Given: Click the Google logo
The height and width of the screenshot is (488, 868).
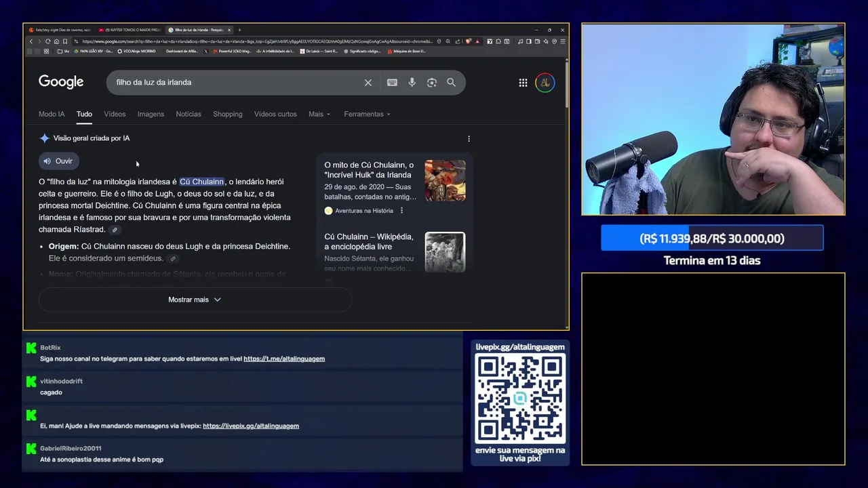Looking at the screenshot, I should (61, 82).
